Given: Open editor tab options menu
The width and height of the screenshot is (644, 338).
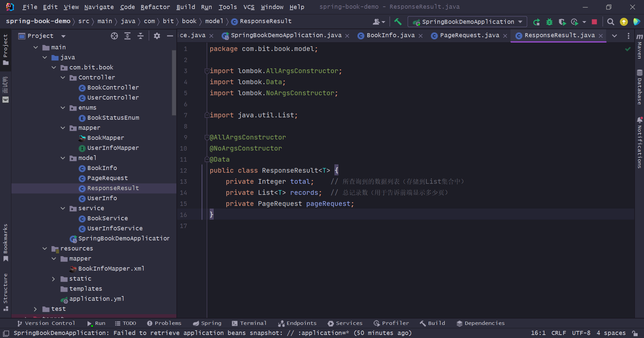Looking at the screenshot, I should pos(628,36).
